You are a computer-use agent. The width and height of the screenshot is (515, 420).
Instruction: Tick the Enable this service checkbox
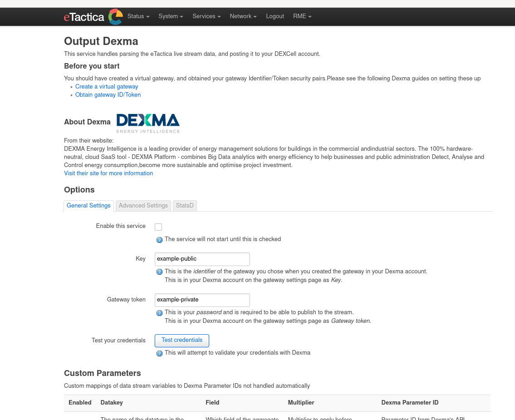tap(158, 227)
